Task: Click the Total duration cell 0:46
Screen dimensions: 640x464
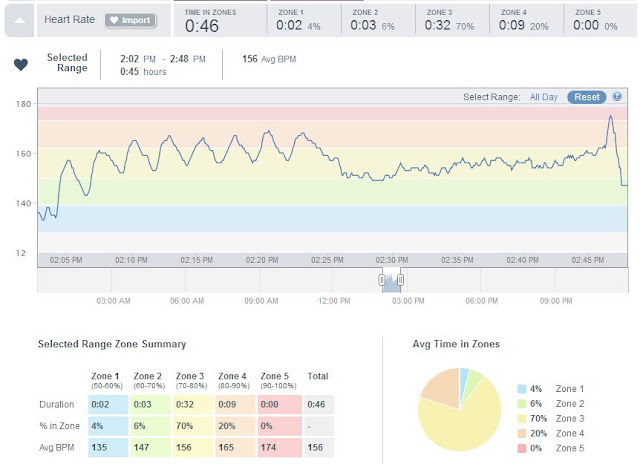Action: tap(319, 404)
